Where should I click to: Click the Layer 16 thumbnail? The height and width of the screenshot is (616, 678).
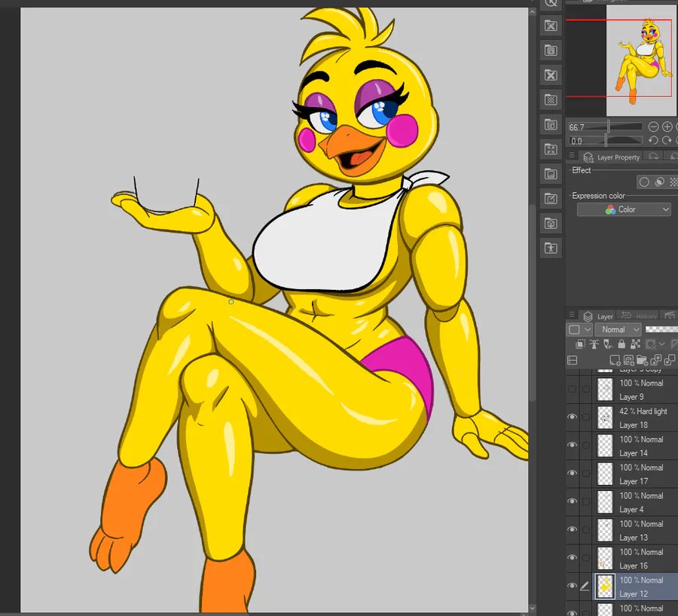point(605,558)
